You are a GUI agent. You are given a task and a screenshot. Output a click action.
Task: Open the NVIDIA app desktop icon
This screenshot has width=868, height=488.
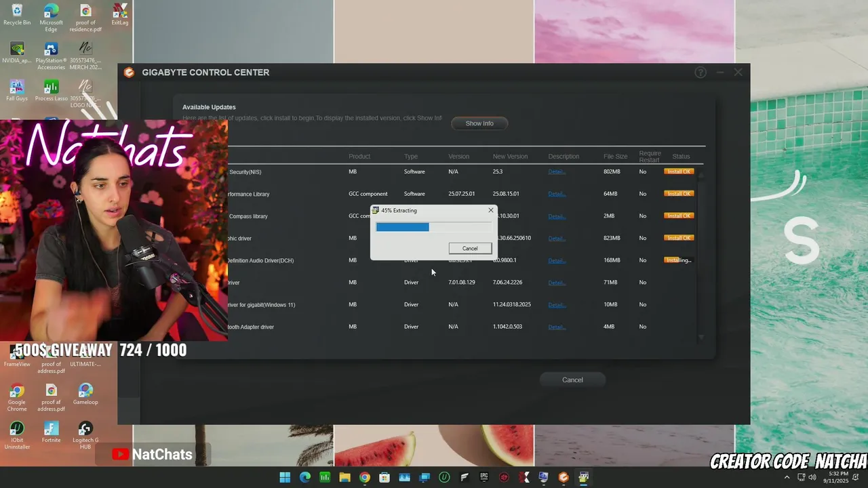(17, 53)
